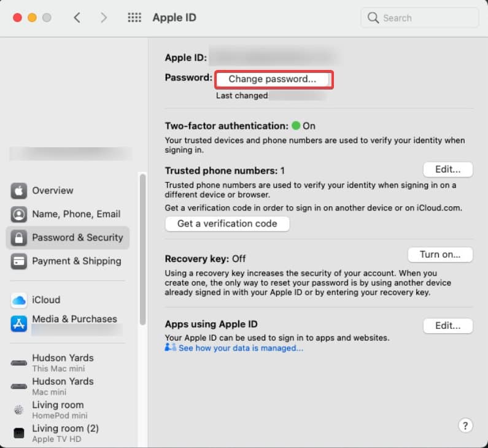This screenshot has width=488, height=448.
Task: Select Hudson Yards This Mac mini device
Action: pyautogui.click(x=63, y=363)
